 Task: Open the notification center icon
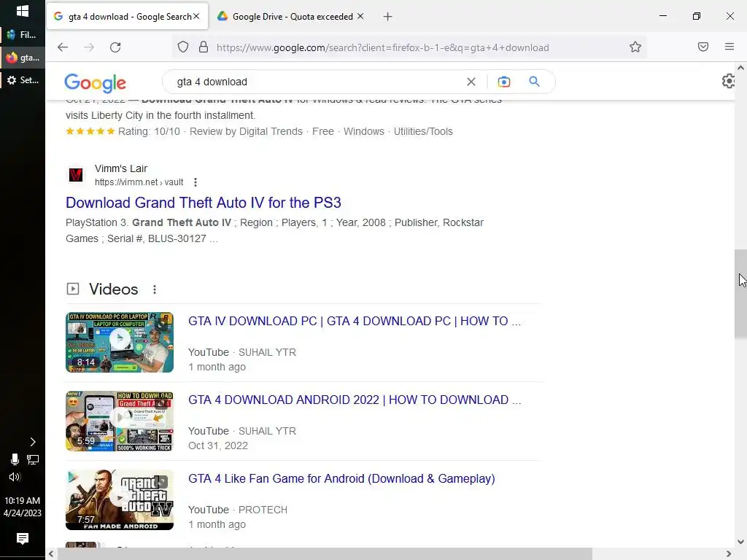[23, 539]
